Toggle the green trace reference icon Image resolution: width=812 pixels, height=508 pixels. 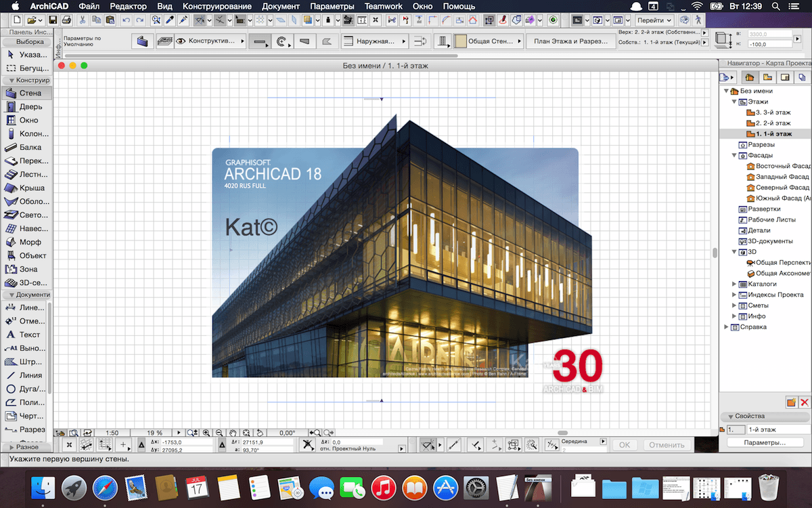click(554, 20)
